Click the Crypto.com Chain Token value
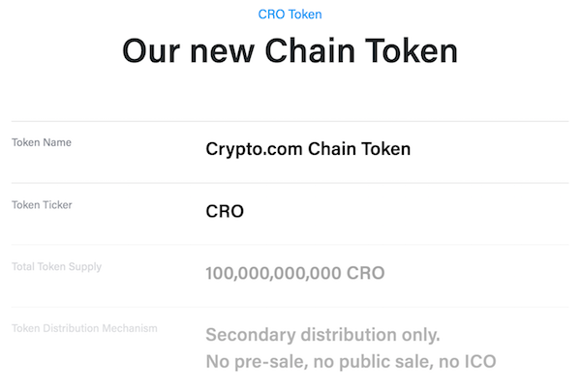 [308, 149]
